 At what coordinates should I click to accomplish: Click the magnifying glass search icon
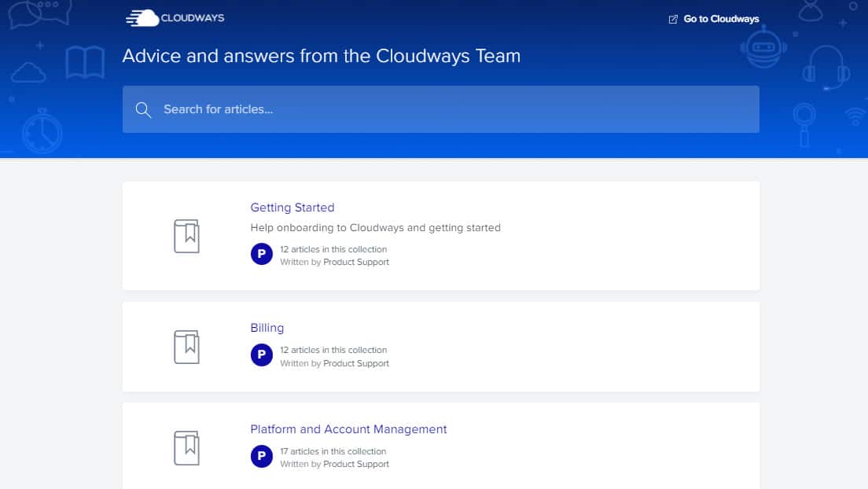point(143,109)
